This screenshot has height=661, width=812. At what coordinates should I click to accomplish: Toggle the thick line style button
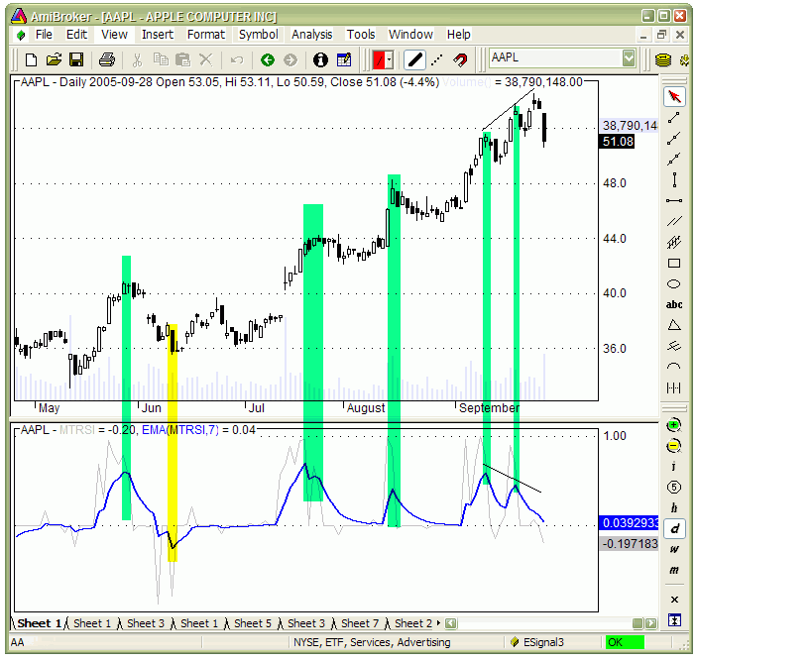414,60
